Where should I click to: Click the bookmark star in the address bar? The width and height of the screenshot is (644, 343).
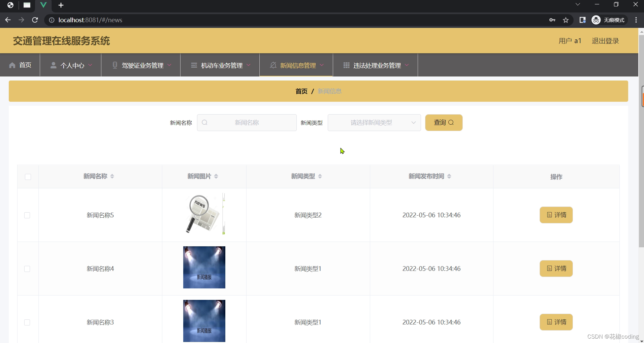pos(566,20)
